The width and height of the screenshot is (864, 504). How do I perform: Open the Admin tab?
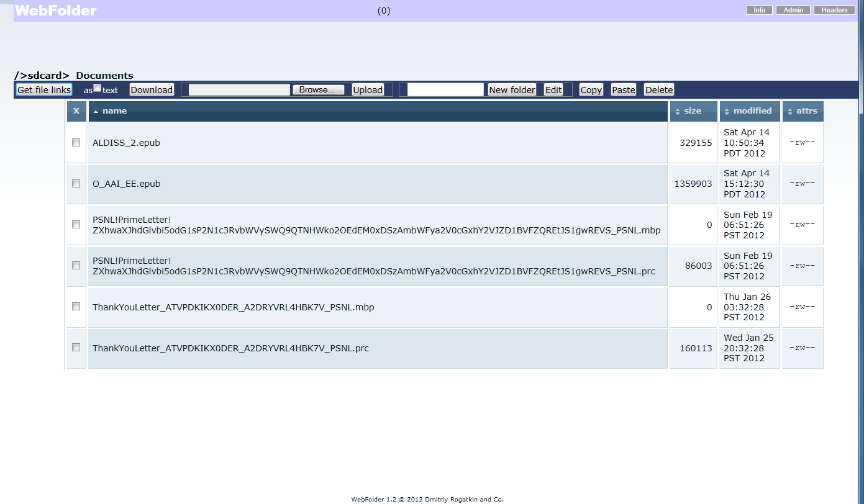(793, 10)
